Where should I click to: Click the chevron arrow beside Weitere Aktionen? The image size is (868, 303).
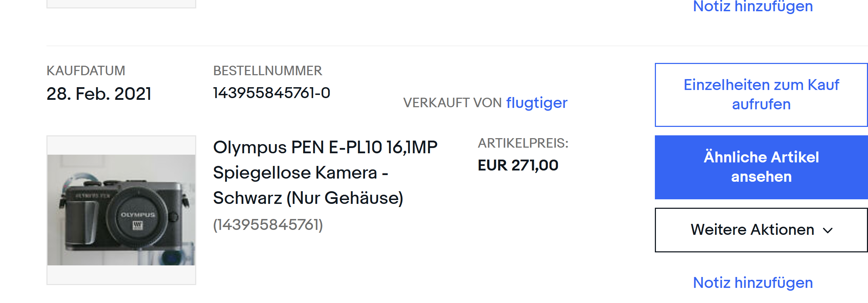click(828, 231)
